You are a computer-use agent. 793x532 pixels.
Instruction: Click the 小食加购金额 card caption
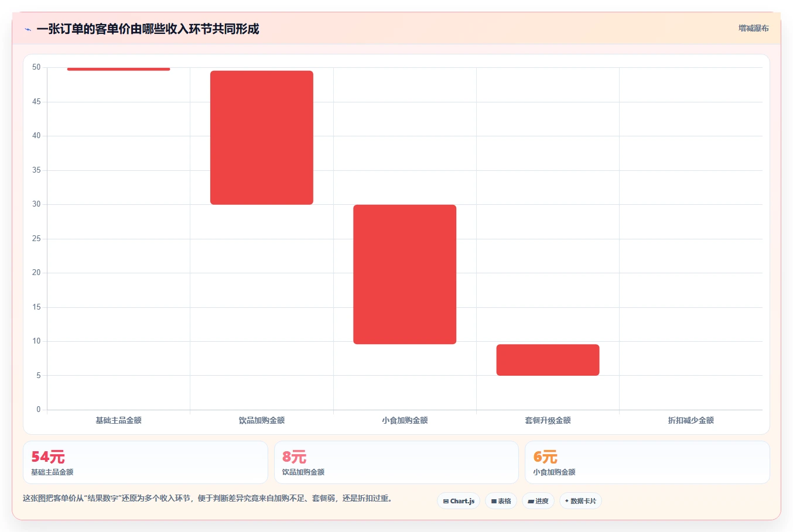click(554, 472)
